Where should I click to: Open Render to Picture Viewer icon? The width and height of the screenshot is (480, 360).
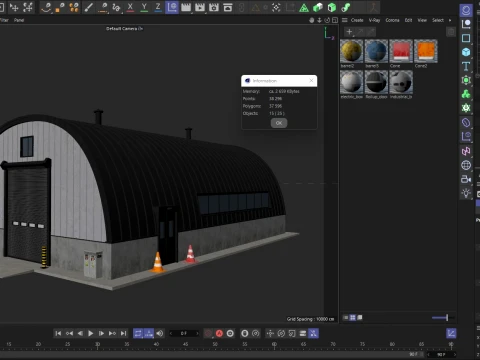tap(200, 7)
